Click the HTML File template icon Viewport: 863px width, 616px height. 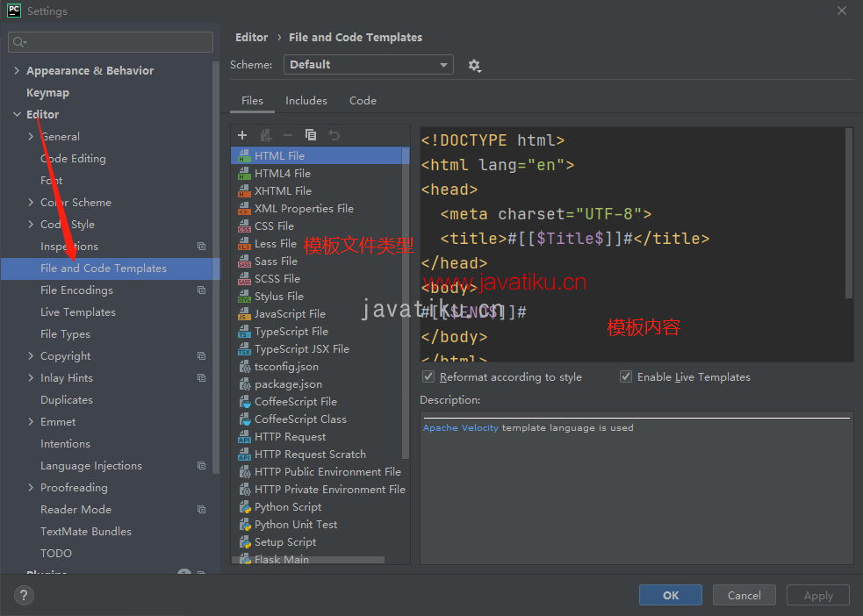tap(244, 156)
